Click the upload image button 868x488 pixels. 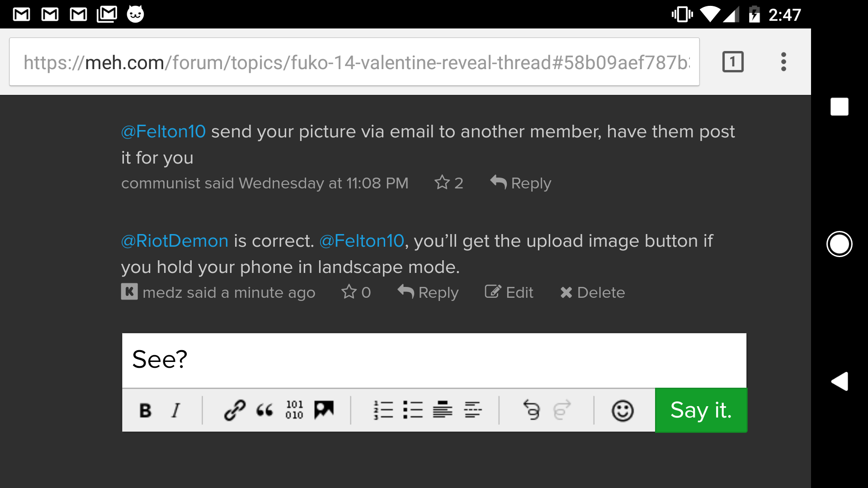pyautogui.click(x=324, y=410)
